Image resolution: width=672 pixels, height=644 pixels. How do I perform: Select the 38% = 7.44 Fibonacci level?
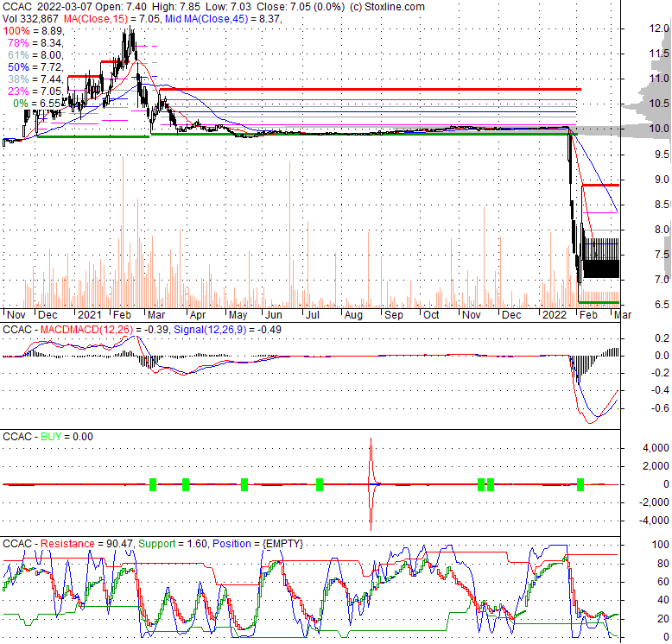click(x=35, y=79)
